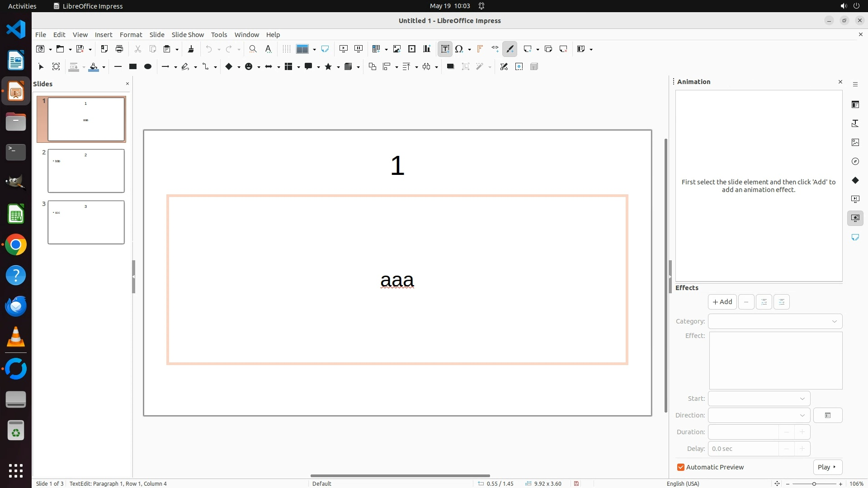Click the zoom slider in the status bar
The height and width of the screenshot is (488, 868).
point(814,483)
